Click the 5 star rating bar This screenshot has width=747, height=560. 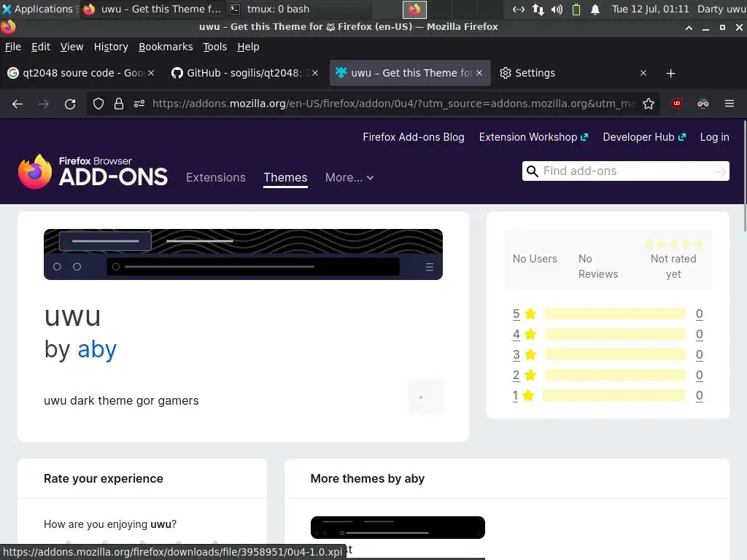point(615,314)
